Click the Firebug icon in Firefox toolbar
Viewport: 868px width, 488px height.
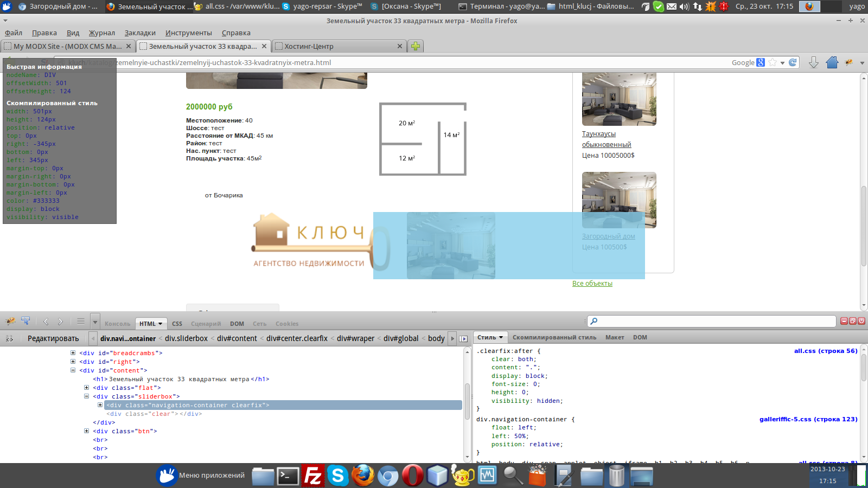click(849, 62)
